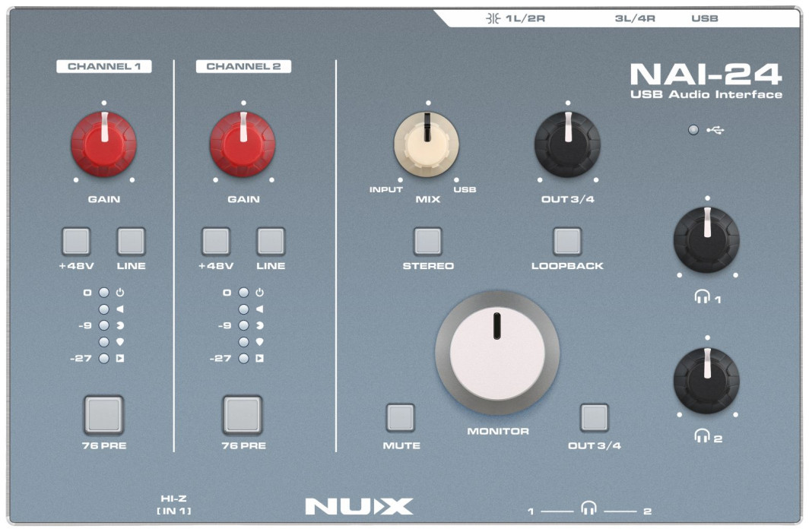Adjust the MIX knob between INPUT and USB

tap(428, 143)
